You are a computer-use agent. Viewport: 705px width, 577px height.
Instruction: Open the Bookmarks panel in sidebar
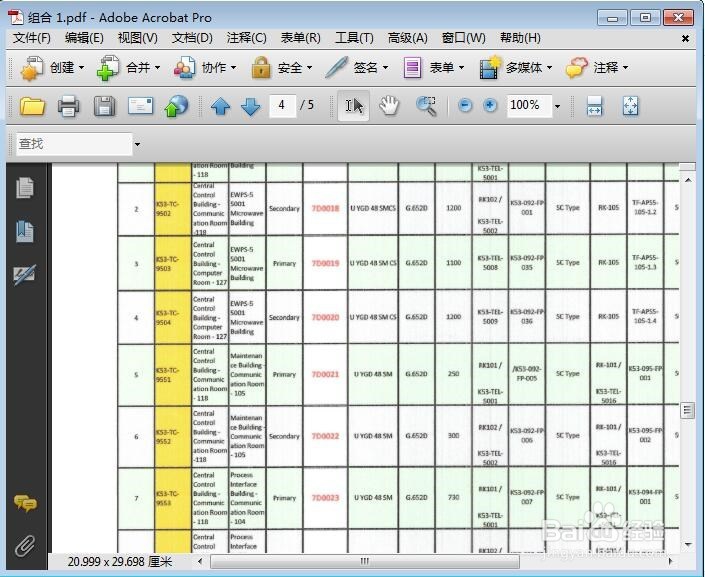pyautogui.click(x=25, y=232)
